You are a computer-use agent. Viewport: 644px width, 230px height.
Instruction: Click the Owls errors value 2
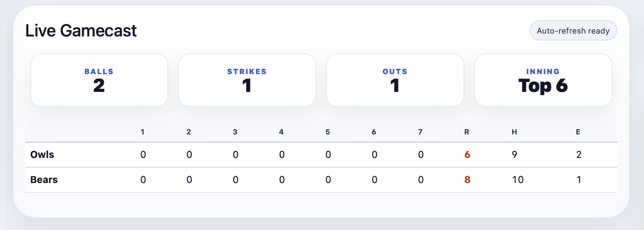(579, 155)
